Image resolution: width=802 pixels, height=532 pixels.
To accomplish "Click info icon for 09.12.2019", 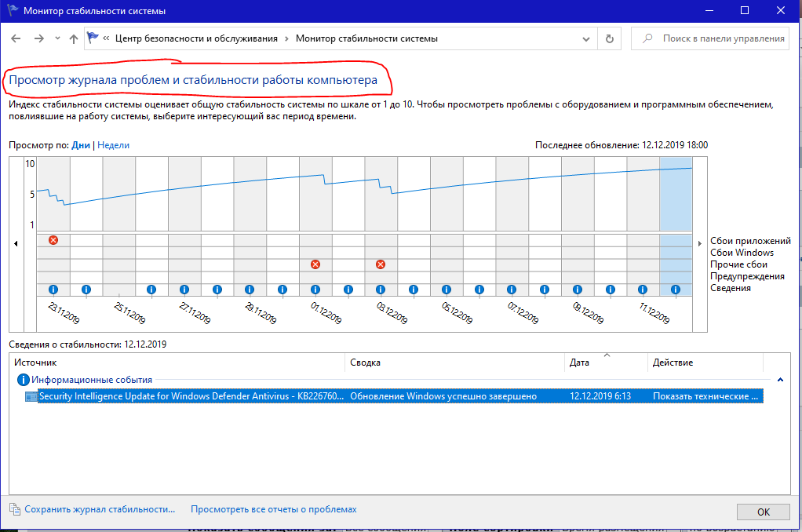I will coord(578,290).
